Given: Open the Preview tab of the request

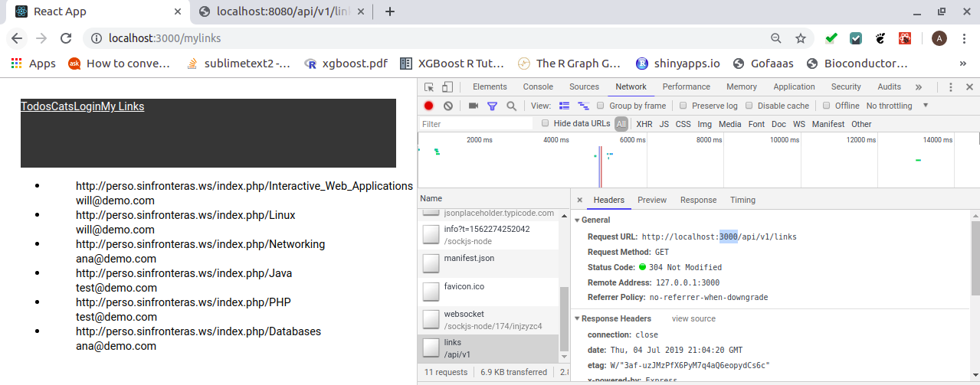Looking at the screenshot, I should 652,200.
